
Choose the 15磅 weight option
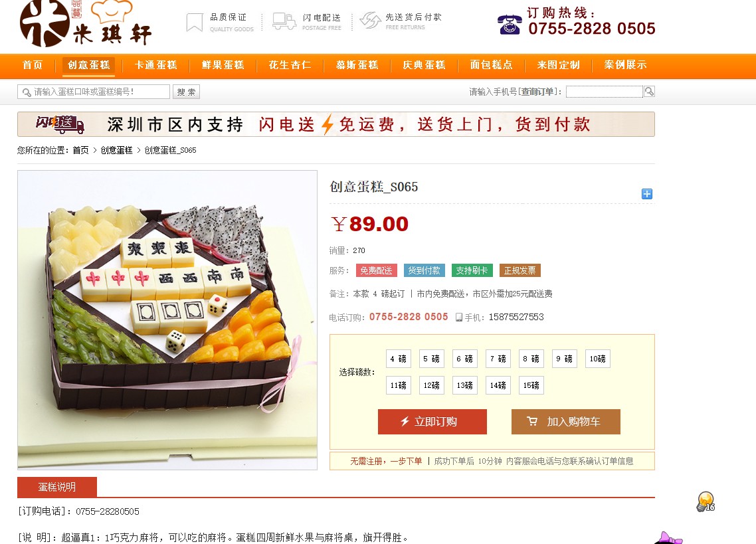531,385
